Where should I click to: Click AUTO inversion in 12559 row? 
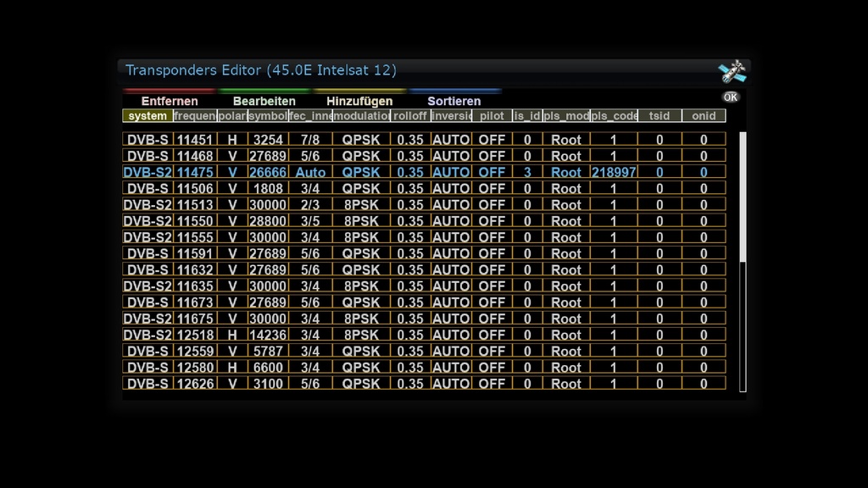pos(451,352)
